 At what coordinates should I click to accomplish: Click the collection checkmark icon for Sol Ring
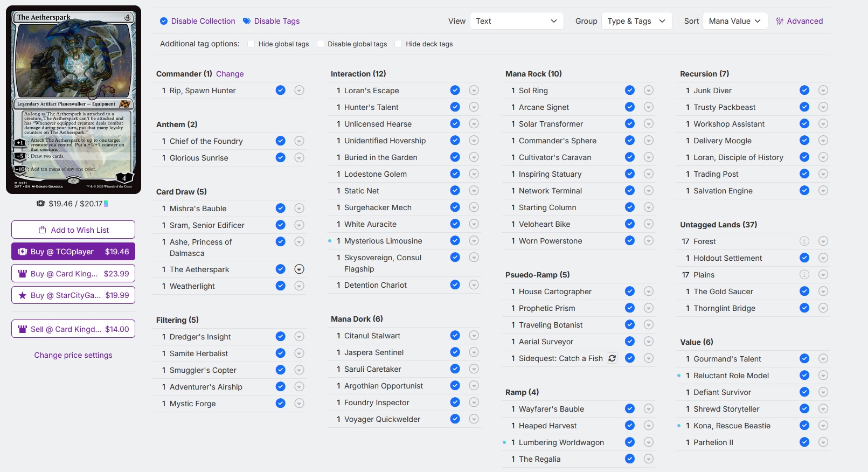(630, 91)
